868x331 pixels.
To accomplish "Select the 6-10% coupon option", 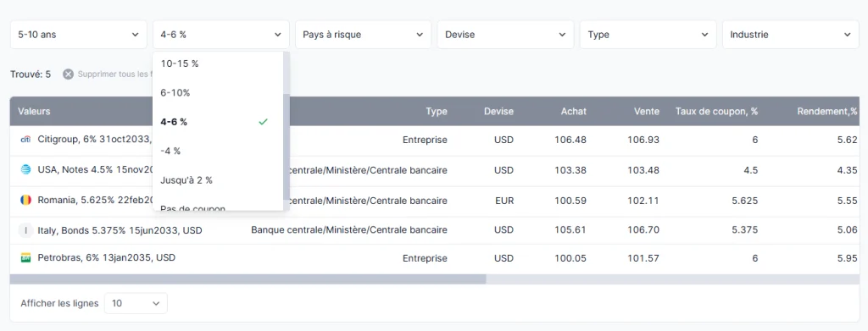I will 218,93.
